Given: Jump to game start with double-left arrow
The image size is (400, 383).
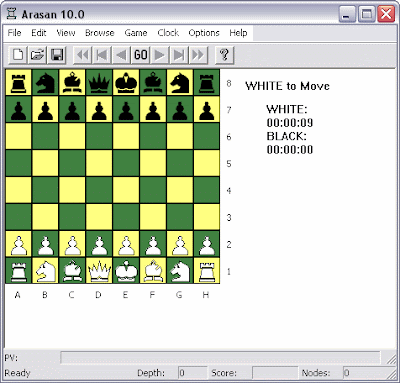Looking at the screenshot, I should 82,55.
